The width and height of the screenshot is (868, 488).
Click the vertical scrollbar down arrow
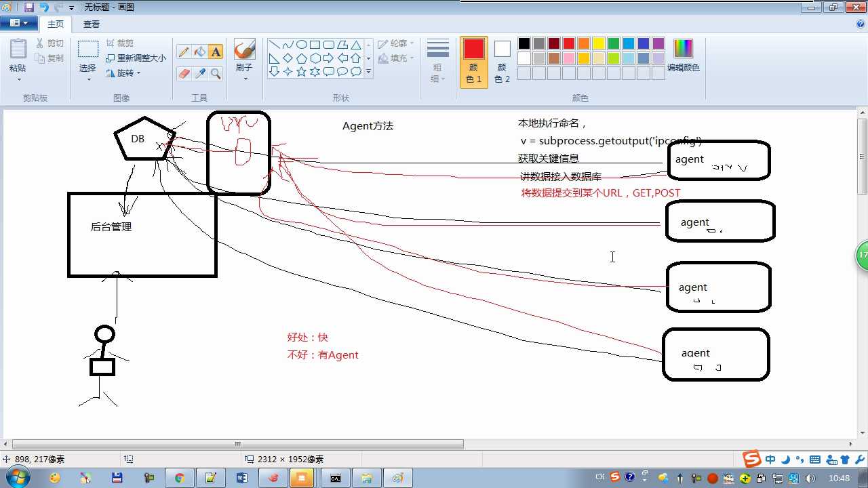point(863,432)
